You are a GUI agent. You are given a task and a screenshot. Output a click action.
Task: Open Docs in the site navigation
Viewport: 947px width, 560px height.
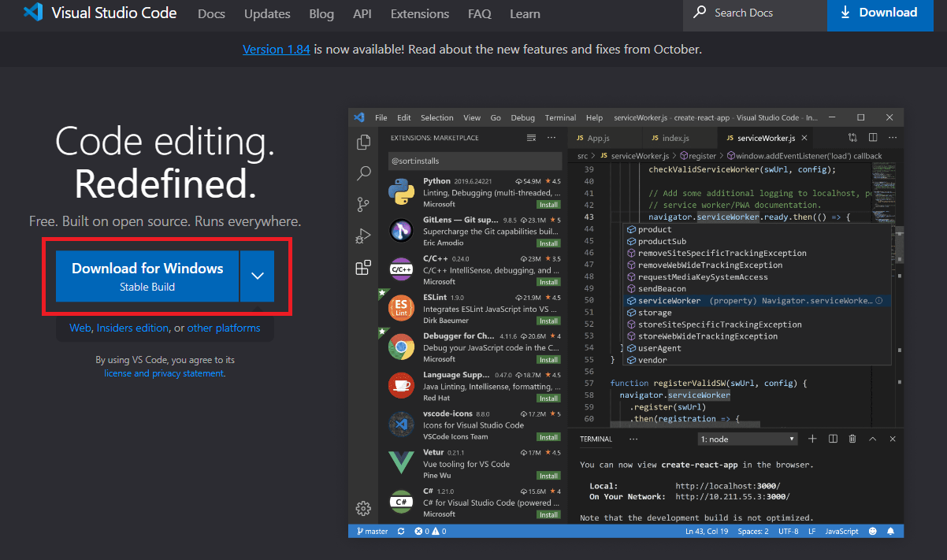211,13
